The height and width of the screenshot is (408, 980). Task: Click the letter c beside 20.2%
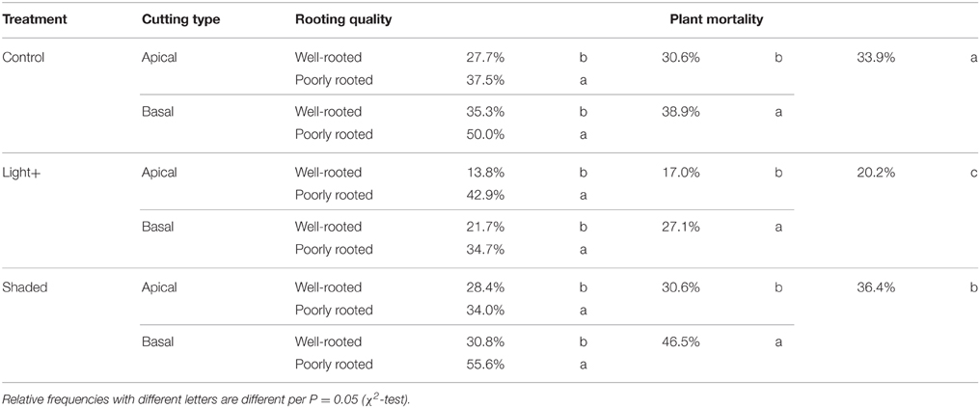973,173
